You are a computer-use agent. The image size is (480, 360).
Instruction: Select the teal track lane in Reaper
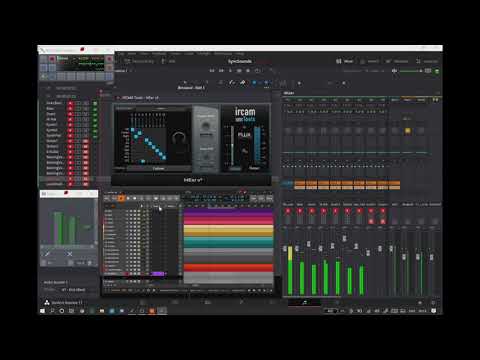coord(228,242)
